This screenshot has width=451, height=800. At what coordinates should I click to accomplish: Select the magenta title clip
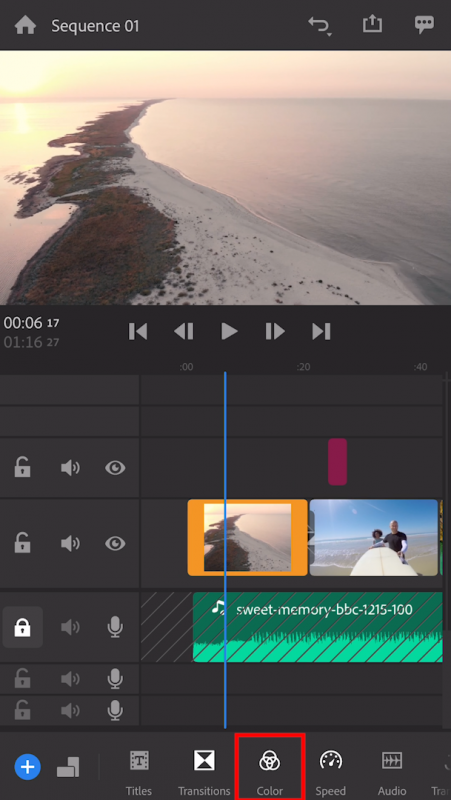pos(337,462)
